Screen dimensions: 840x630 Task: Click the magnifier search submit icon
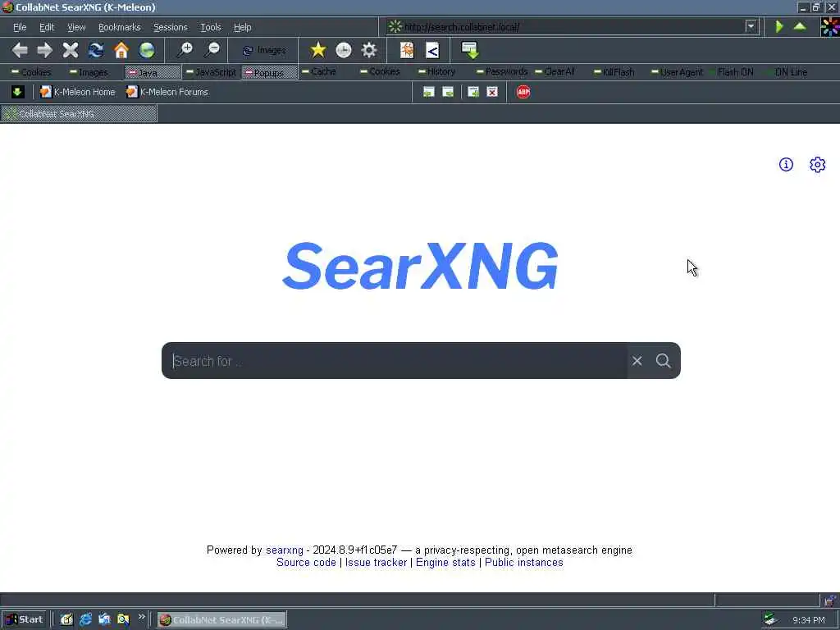[x=663, y=361]
